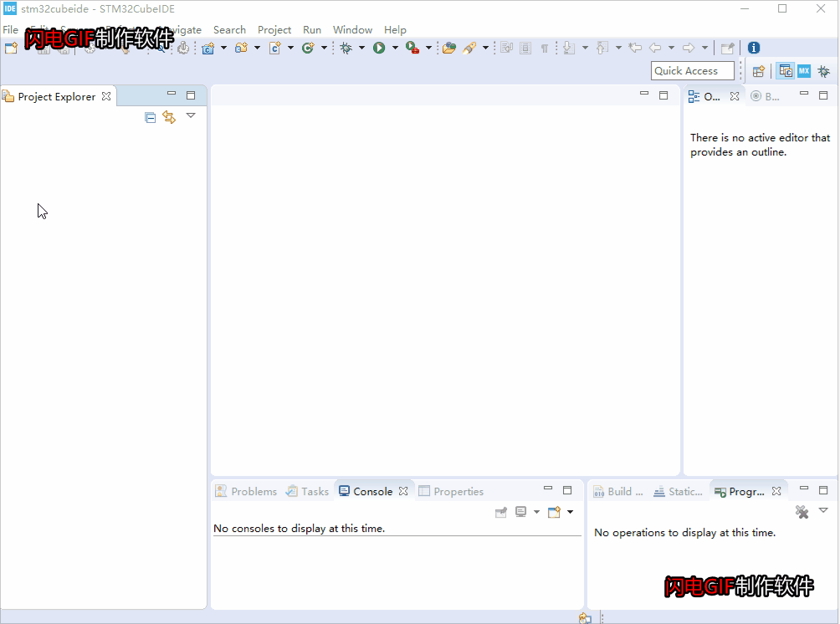Open dropdown next to New C source file icon
The image size is (840, 624).
(290, 49)
